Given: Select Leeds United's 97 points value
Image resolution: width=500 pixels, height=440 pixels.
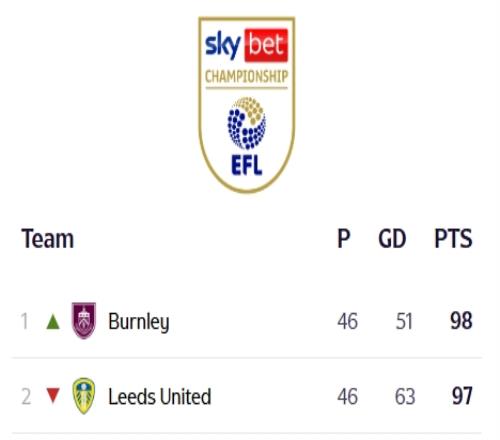Looking at the screenshot, I should (462, 396).
